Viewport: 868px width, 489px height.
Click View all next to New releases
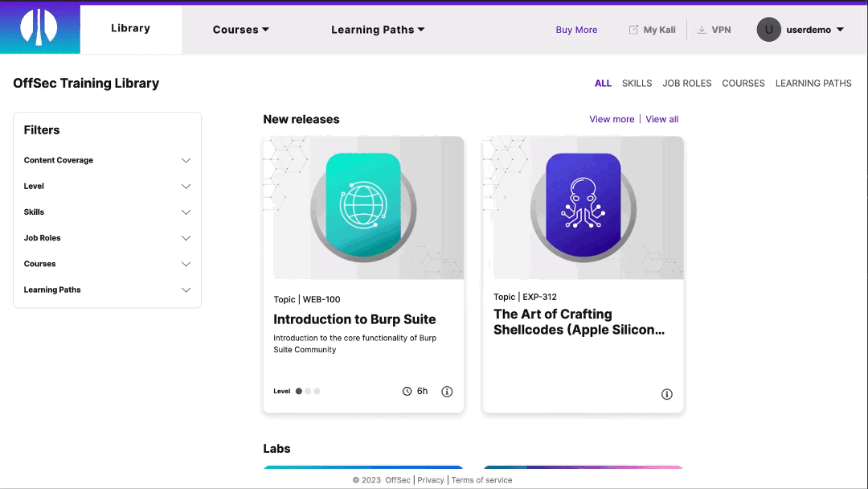(661, 119)
